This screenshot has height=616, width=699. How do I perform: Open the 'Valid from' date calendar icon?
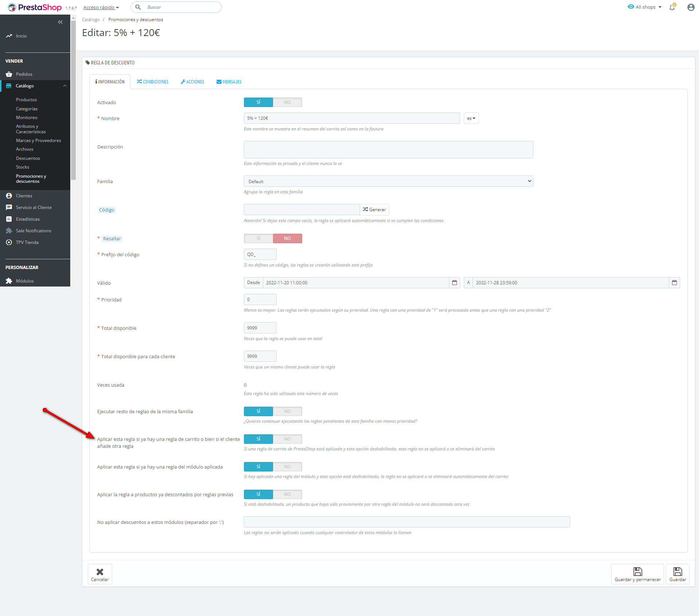point(454,283)
